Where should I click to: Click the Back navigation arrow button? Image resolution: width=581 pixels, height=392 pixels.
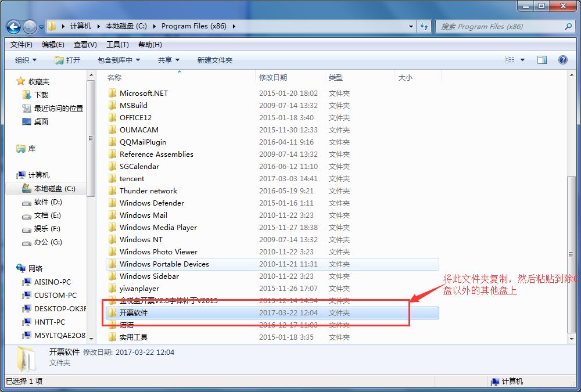pyautogui.click(x=14, y=26)
